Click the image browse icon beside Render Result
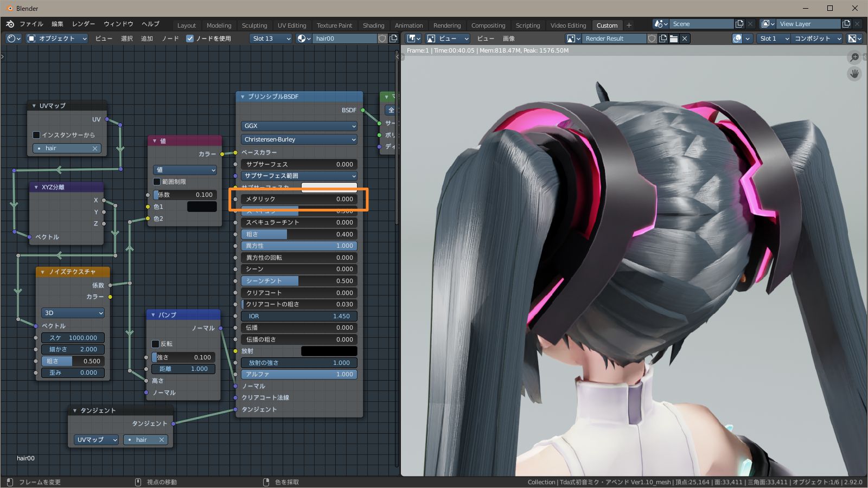Viewport: 868px width, 488px height. (x=573, y=38)
